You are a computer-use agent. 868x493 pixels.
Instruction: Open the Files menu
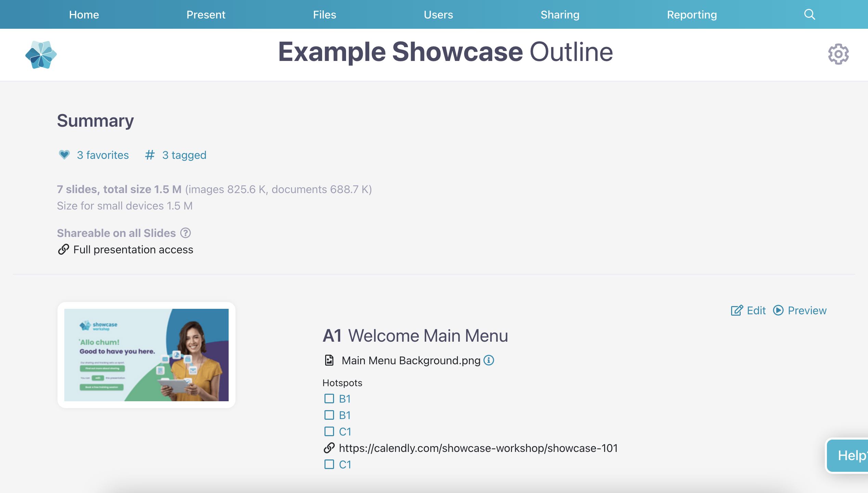[324, 14]
